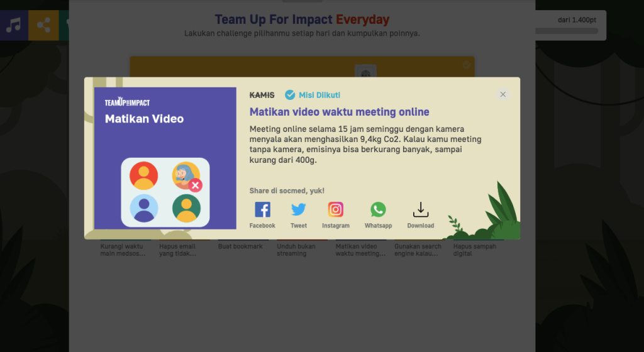Viewport: 644px width, 352px height.
Task: Send the mission through Whatsapp icon
Action: pyautogui.click(x=378, y=210)
